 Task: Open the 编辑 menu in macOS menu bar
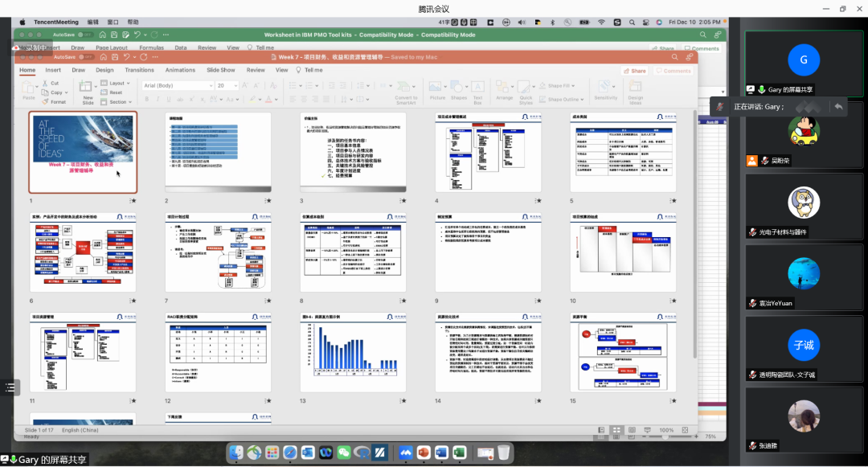(x=93, y=23)
